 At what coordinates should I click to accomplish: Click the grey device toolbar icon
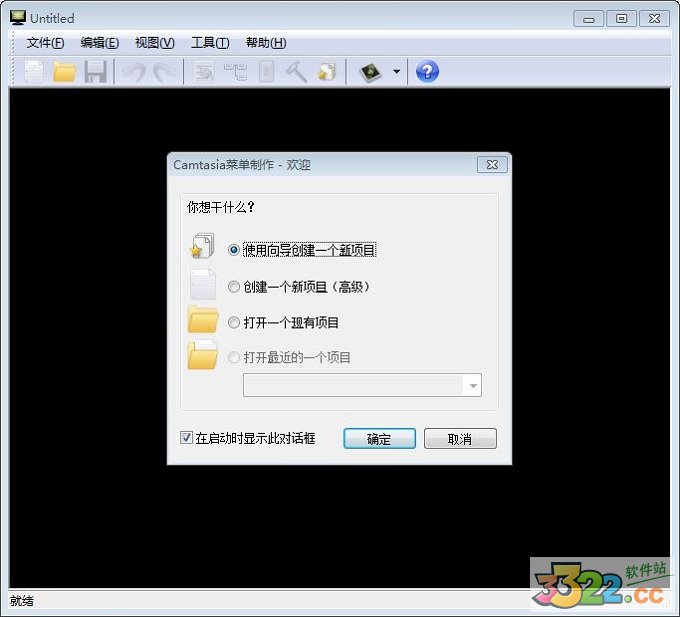[266, 72]
